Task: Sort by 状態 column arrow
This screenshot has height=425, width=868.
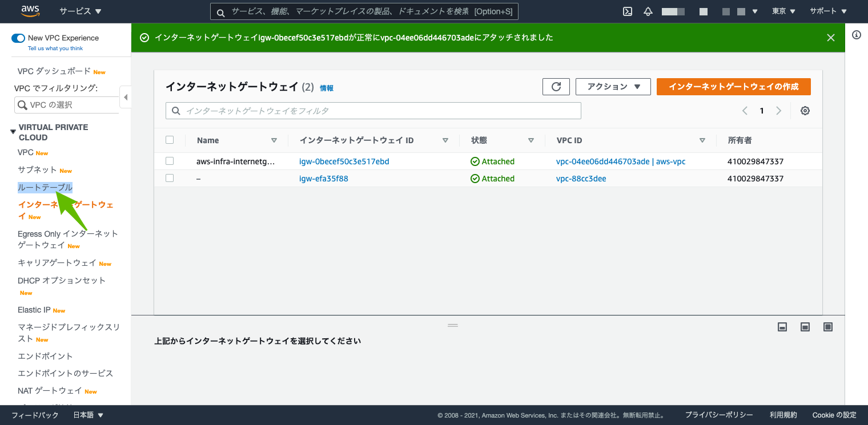Action: 531,140
